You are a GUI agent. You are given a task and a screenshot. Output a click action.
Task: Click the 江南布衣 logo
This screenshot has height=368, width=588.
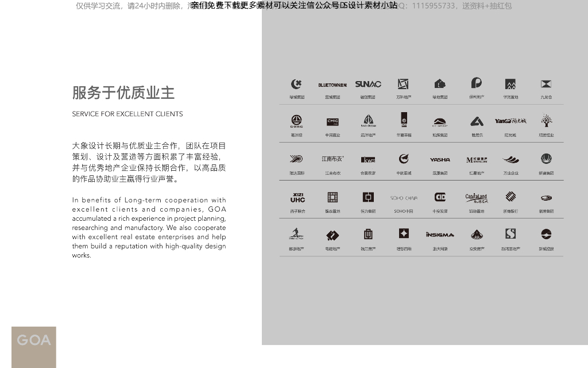coord(332,159)
